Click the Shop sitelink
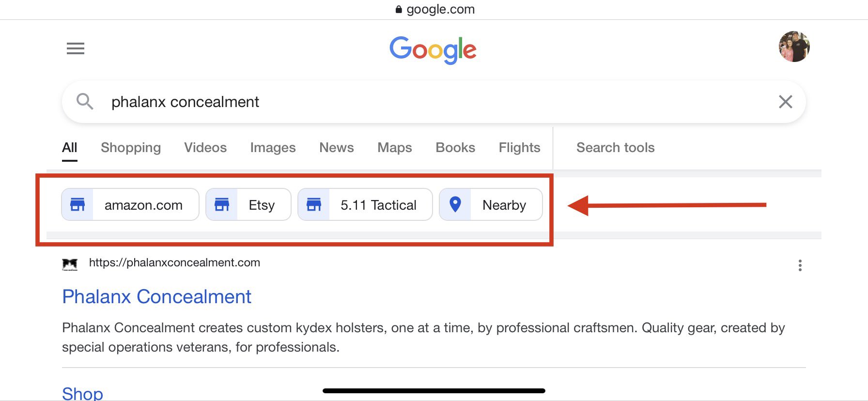 (x=82, y=393)
